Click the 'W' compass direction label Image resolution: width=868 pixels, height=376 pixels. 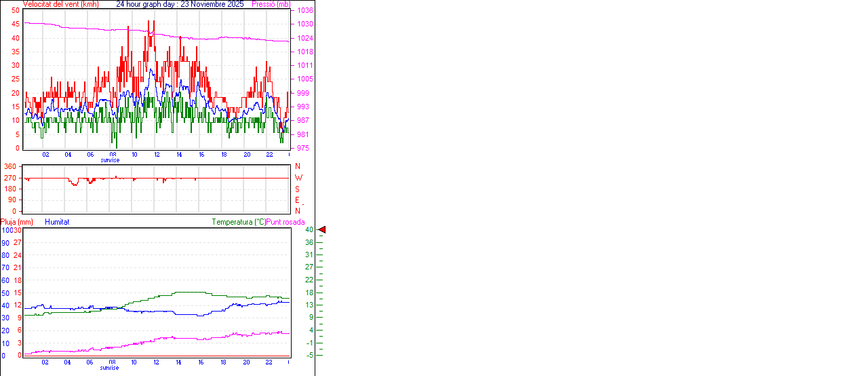pos(298,178)
